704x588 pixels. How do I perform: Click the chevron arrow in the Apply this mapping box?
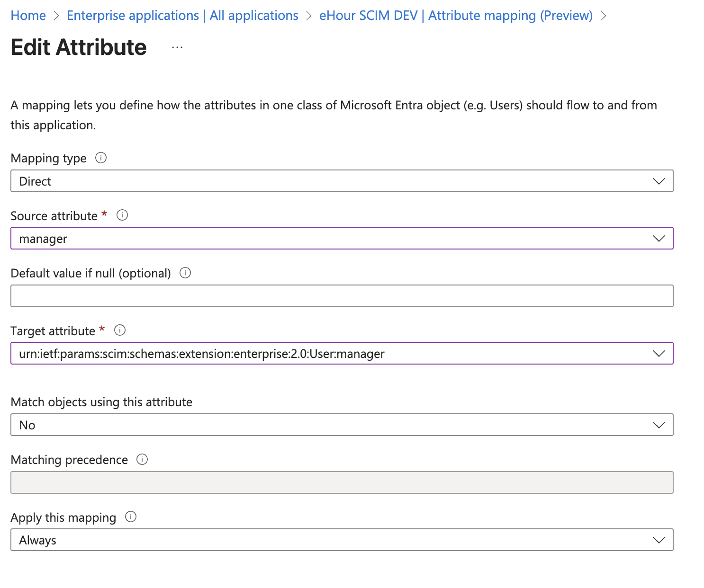(659, 540)
